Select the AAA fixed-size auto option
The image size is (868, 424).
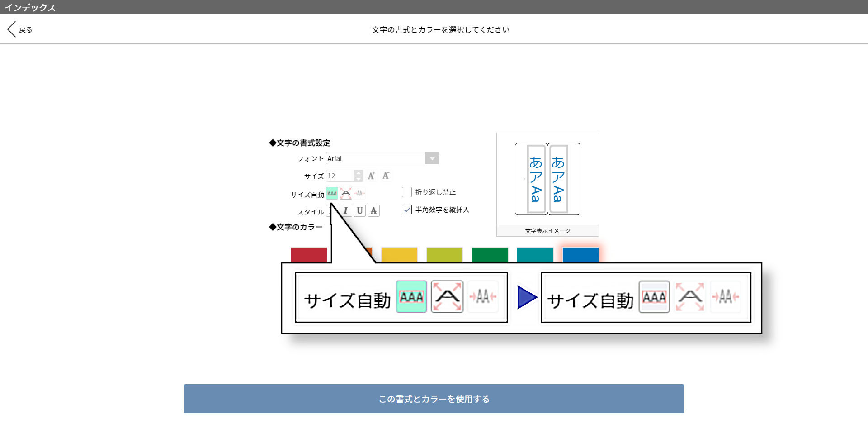point(331,193)
